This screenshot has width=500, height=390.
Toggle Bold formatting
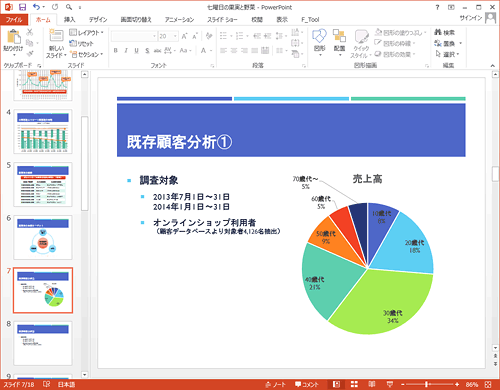(116, 51)
